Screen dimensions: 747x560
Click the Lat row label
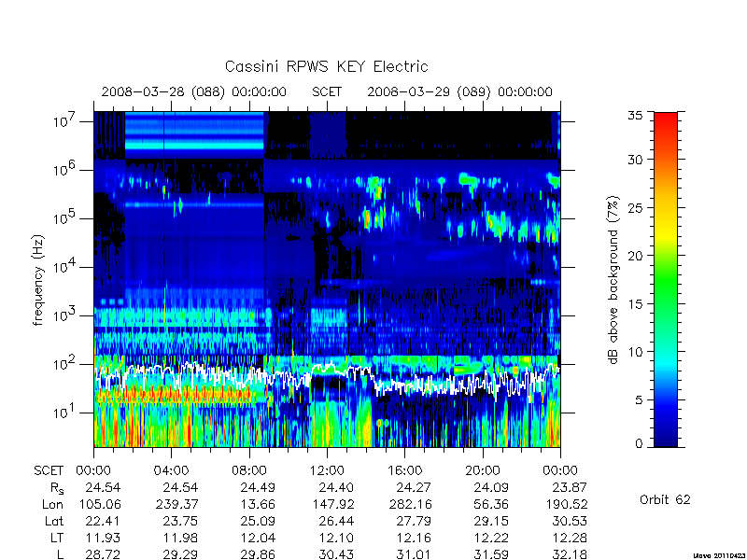(x=54, y=521)
